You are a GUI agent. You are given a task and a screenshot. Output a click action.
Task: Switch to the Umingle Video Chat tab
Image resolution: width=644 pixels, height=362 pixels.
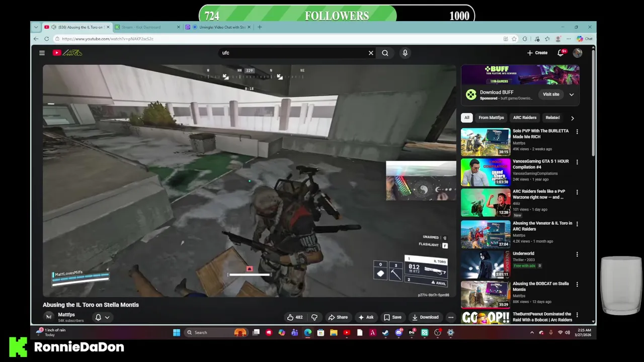coord(216,27)
